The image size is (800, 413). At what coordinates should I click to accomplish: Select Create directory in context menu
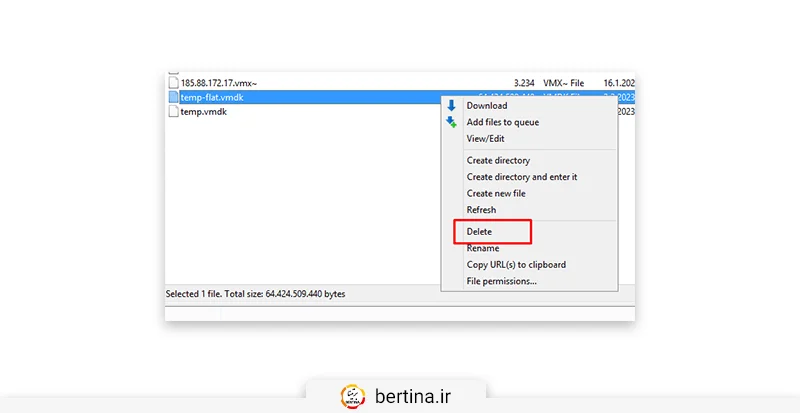coord(498,160)
